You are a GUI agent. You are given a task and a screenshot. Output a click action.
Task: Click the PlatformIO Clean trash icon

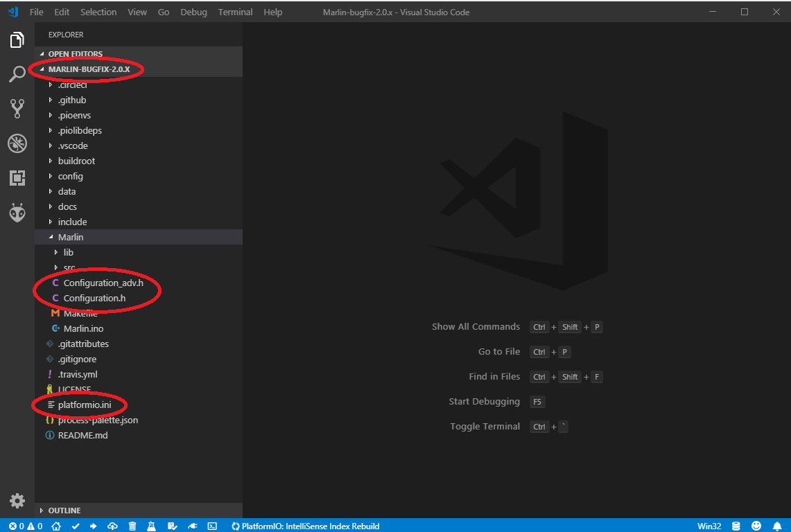click(132, 526)
